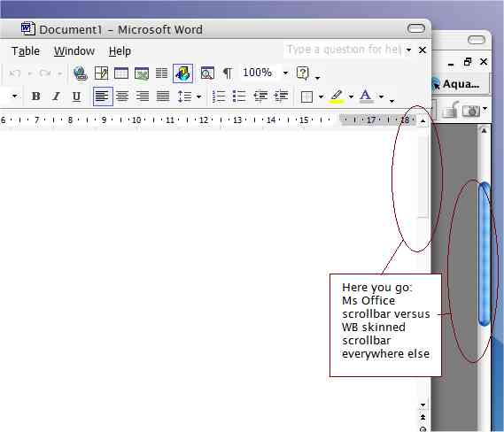Toggle the Bullets list button
The image size is (504, 432).
click(239, 96)
